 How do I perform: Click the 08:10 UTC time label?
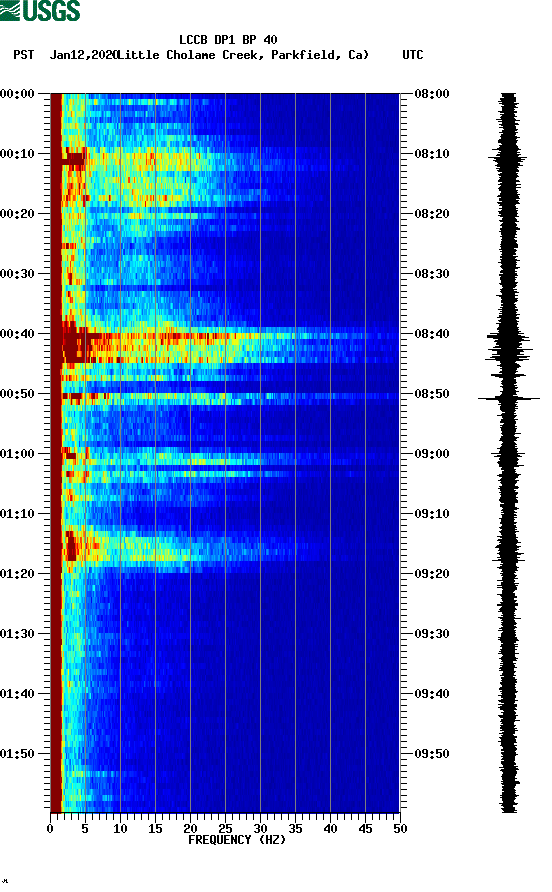(x=432, y=154)
